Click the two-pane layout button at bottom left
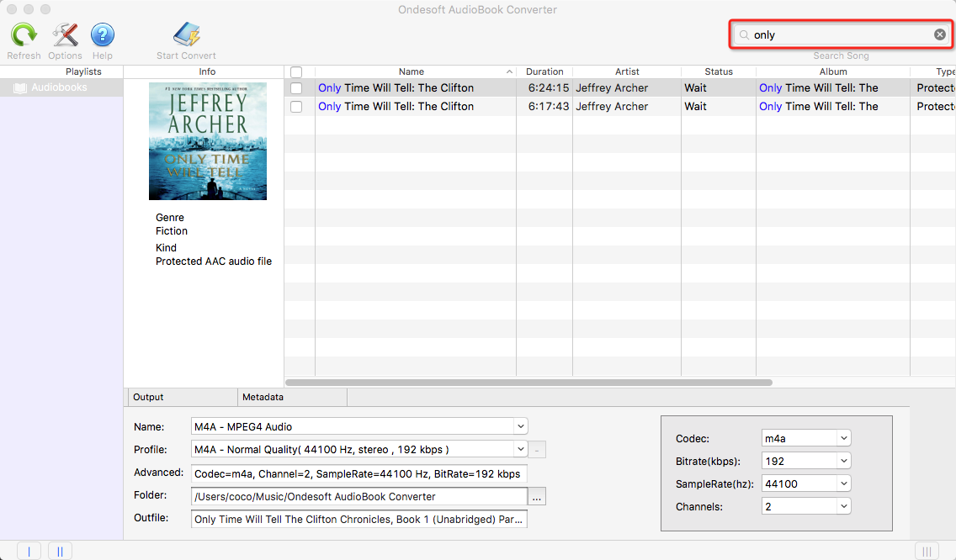The width and height of the screenshot is (956, 560). (60, 551)
